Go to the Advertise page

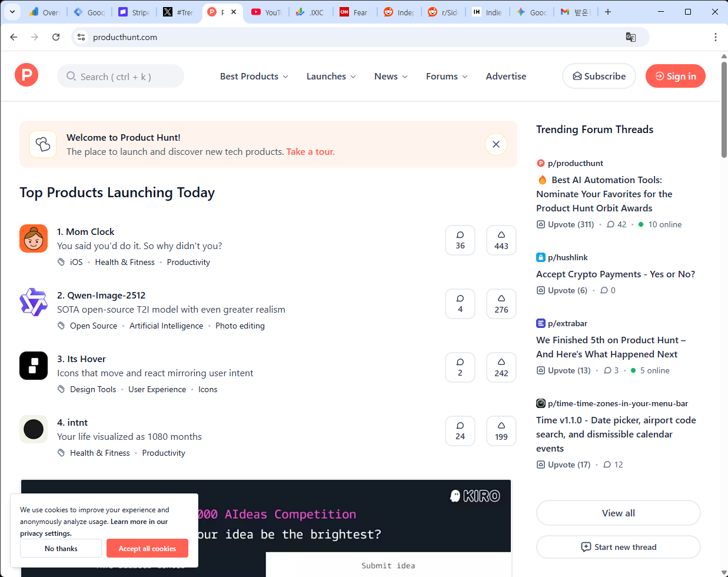pos(506,77)
